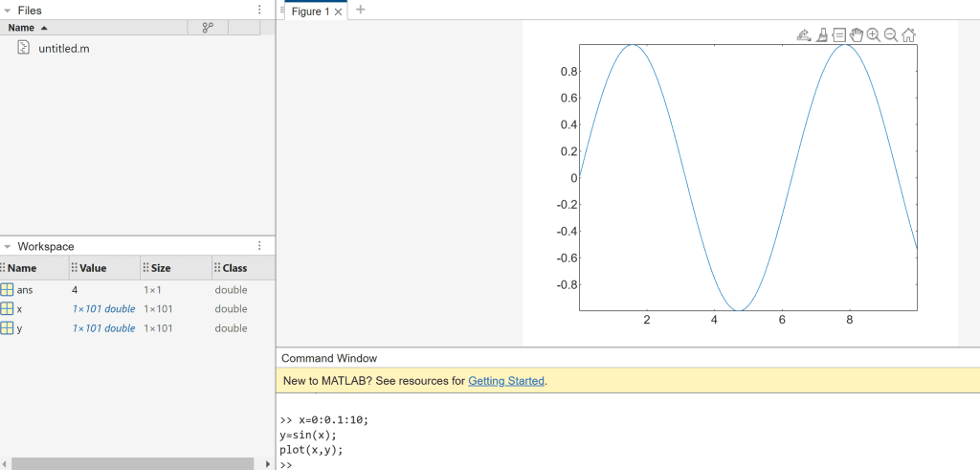
Task: Close the Figure 1 tab
Action: 338,12
